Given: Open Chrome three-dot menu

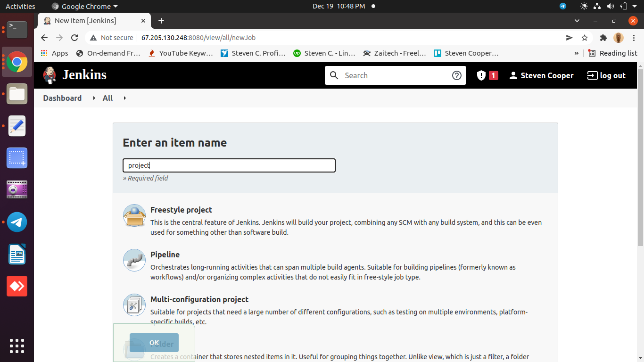Looking at the screenshot, I should pos(634,38).
